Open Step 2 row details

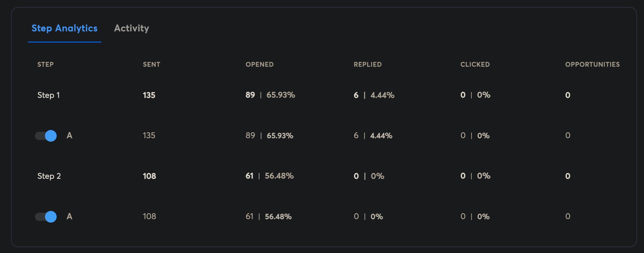point(49,176)
